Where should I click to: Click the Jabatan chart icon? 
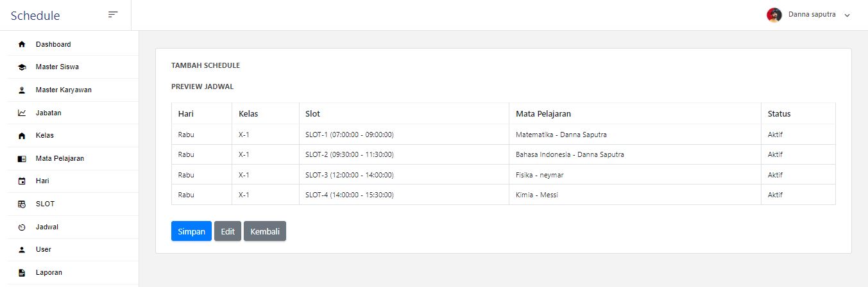coord(22,113)
